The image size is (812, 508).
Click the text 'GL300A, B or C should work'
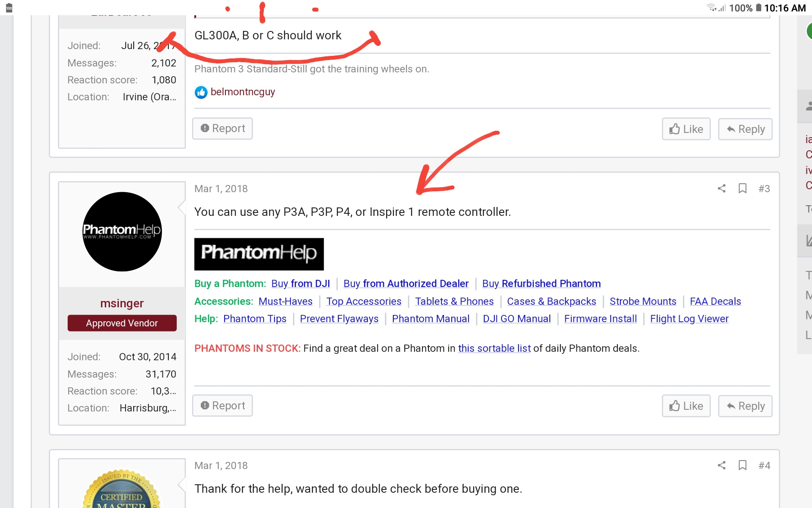(268, 36)
